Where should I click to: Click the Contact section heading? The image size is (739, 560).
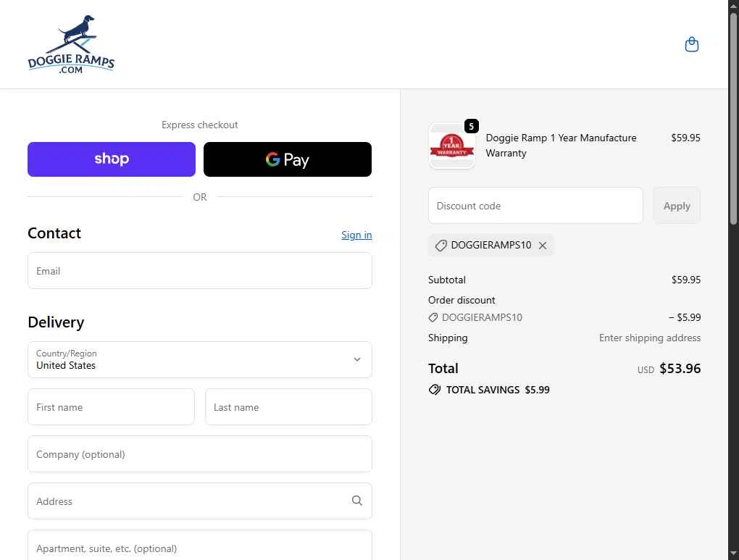pyautogui.click(x=54, y=233)
